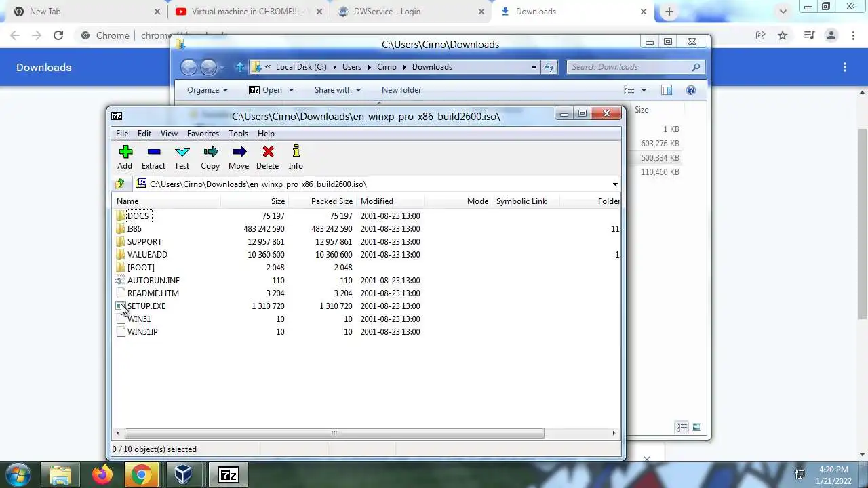Open the Explorer Organize dropdown

click(x=208, y=90)
